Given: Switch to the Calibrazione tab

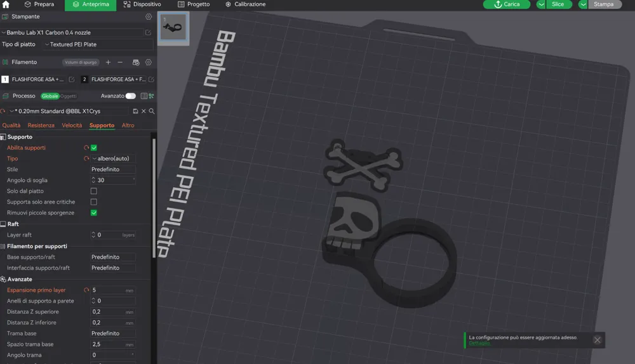Looking at the screenshot, I should [245, 4].
